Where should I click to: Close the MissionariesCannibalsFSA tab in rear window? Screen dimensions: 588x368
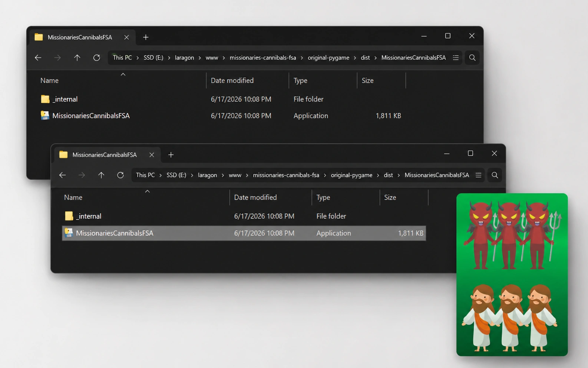click(x=126, y=37)
